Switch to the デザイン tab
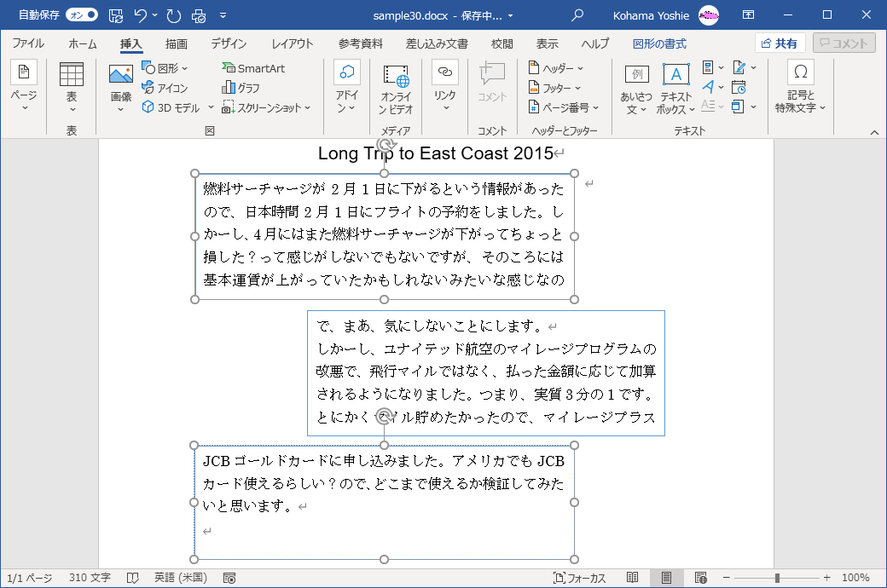Image resolution: width=887 pixels, height=588 pixels. pos(229,43)
